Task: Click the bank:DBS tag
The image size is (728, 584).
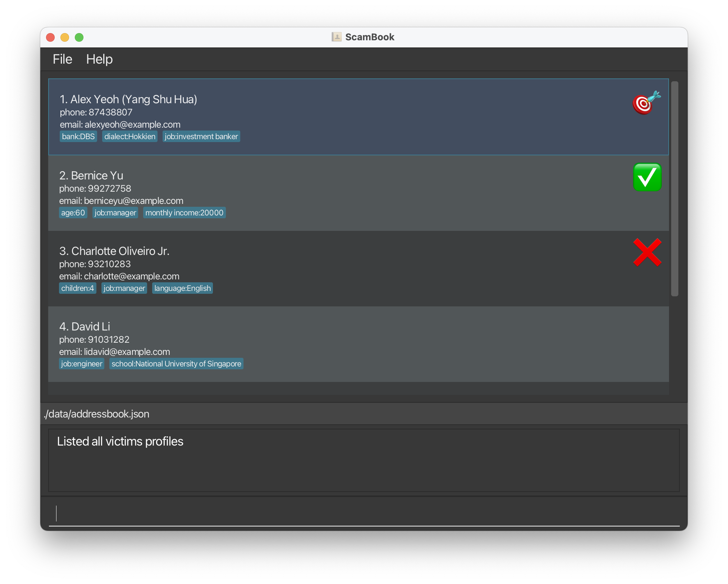Action: point(78,137)
